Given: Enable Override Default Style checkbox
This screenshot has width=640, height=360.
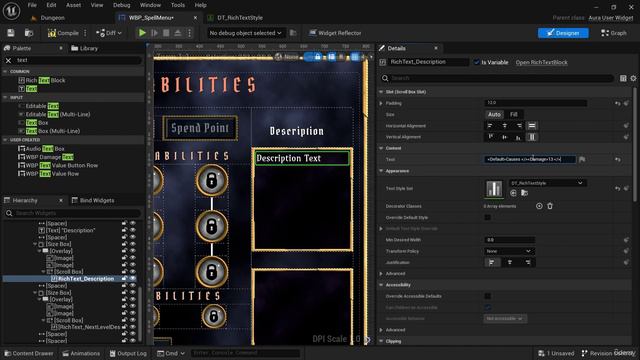Looking at the screenshot, I should coord(487,217).
